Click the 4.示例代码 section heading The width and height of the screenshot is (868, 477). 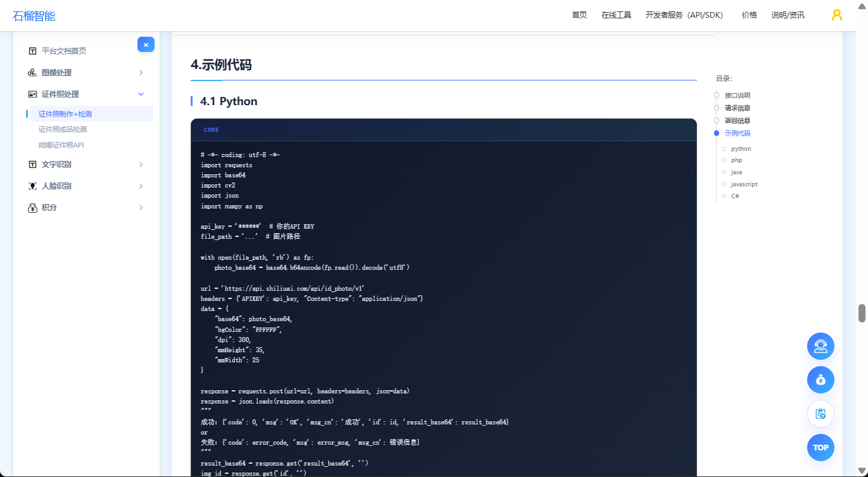pyautogui.click(x=221, y=65)
